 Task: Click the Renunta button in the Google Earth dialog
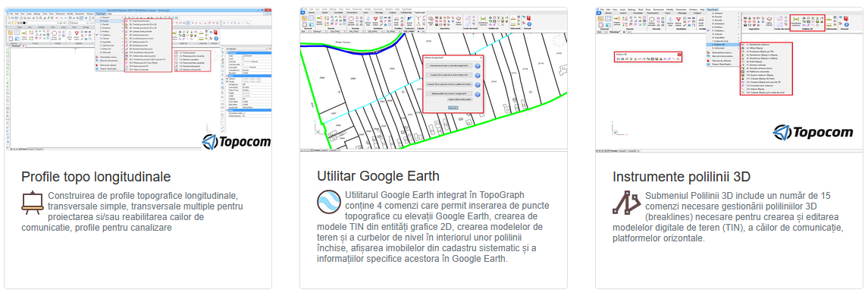[x=453, y=108]
